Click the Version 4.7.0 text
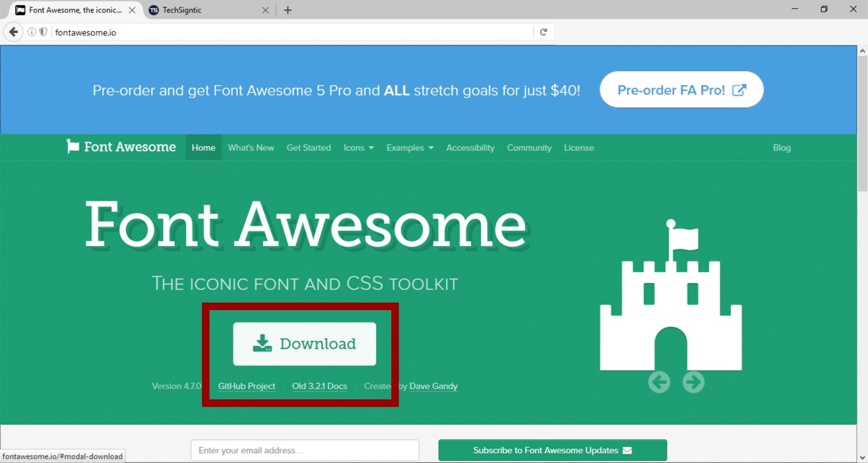The width and height of the screenshot is (868, 463). tap(176, 386)
